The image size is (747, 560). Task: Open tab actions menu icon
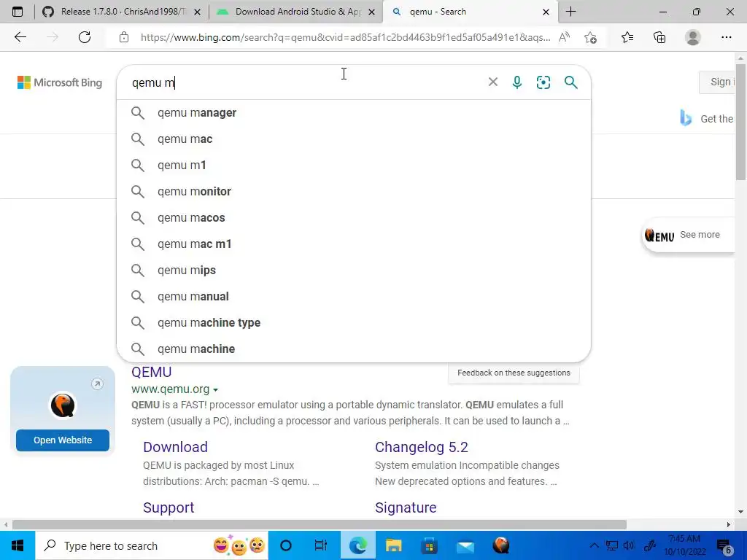pyautogui.click(x=18, y=12)
